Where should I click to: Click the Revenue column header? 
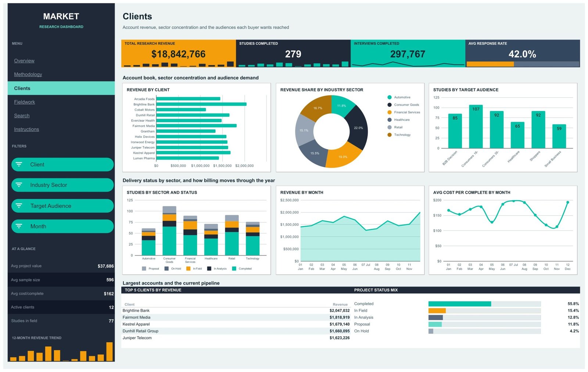[340, 304]
